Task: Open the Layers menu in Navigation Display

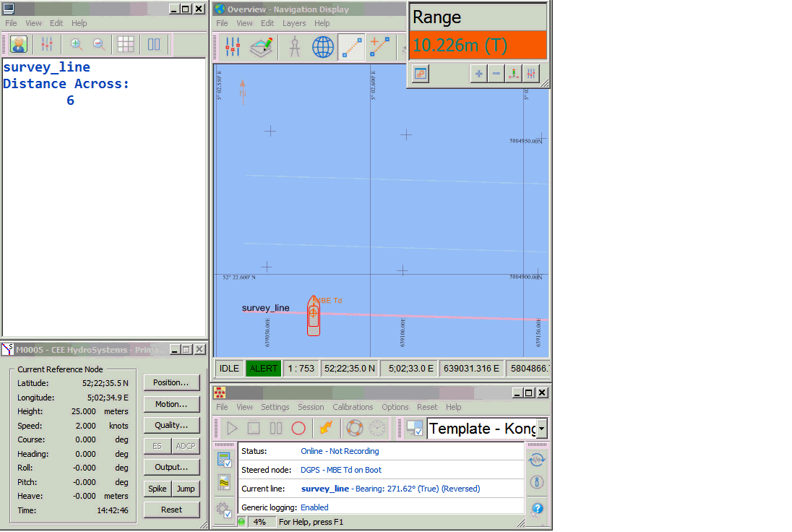Action: [294, 23]
